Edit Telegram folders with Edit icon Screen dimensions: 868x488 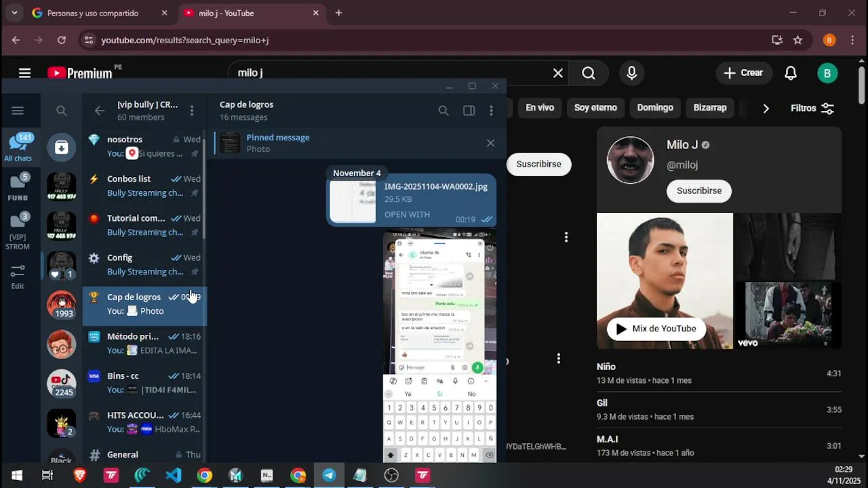click(18, 277)
